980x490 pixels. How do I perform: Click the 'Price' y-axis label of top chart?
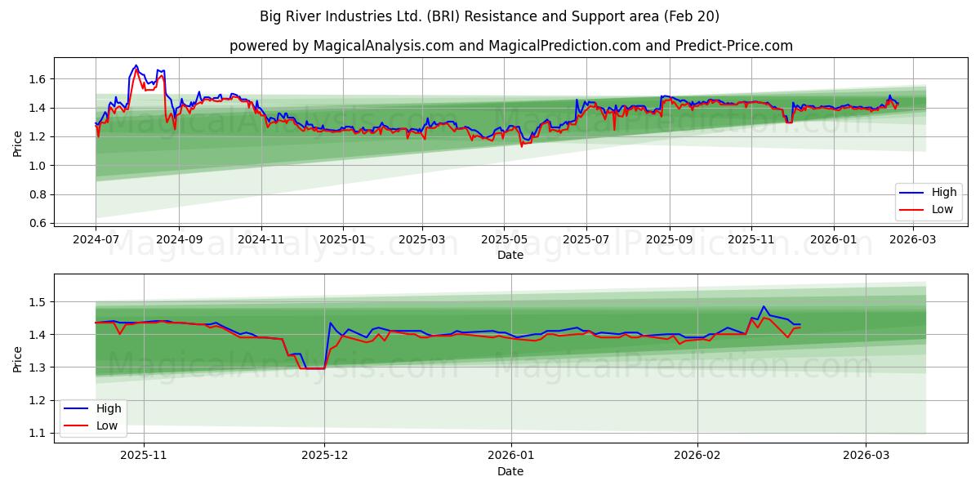click(18, 143)
